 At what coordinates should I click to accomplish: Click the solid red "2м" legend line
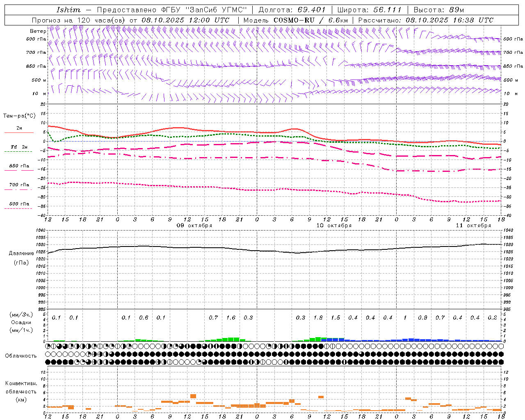tap(19, 132)
